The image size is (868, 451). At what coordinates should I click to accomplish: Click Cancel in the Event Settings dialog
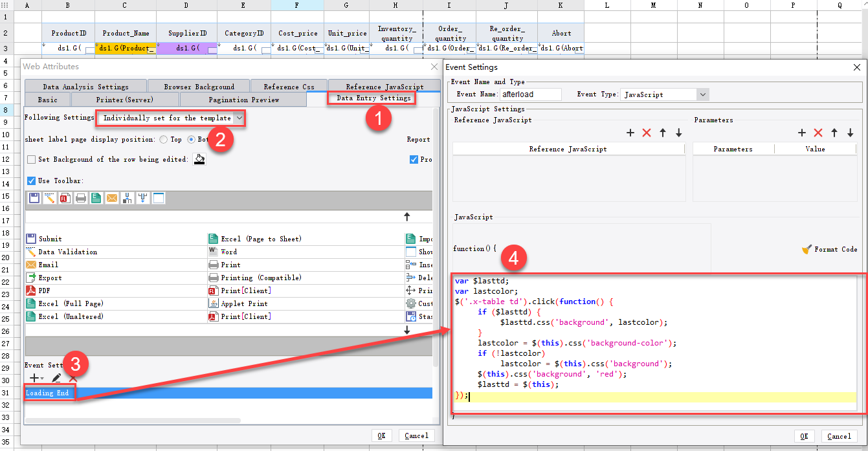(x=839, y=435)
